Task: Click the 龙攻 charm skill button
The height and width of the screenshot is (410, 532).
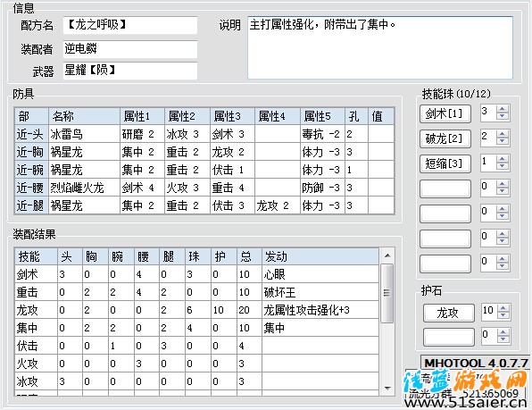Action: click(x=448, y=313)
